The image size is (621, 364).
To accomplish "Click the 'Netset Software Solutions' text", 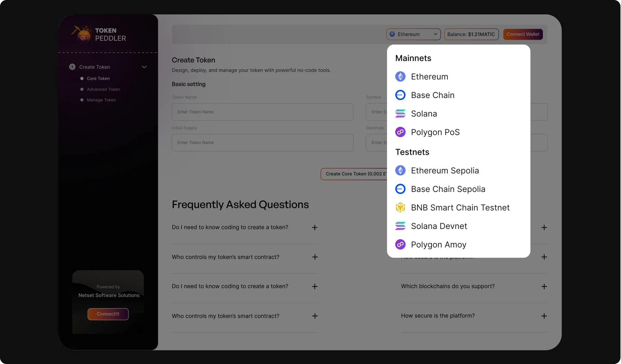I will [x=109, y=295].
